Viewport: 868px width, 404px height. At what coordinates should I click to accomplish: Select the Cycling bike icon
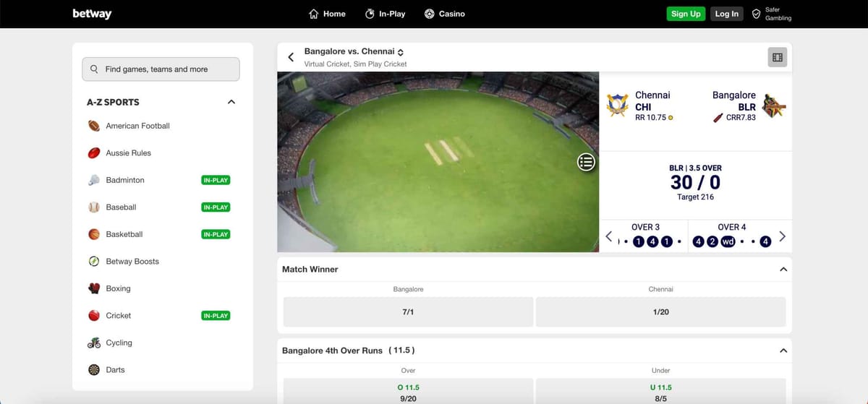94,343
